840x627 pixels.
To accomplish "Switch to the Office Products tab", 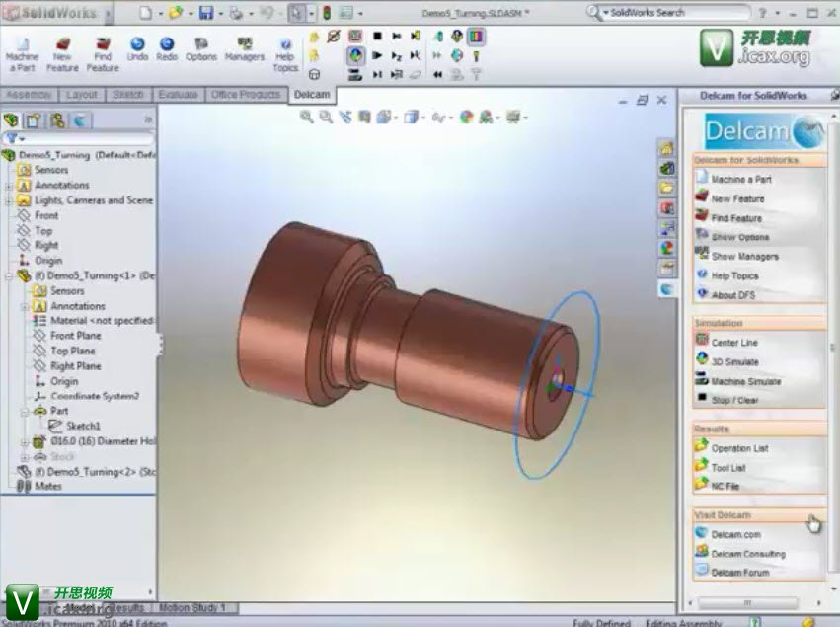I will coord(246,95).
